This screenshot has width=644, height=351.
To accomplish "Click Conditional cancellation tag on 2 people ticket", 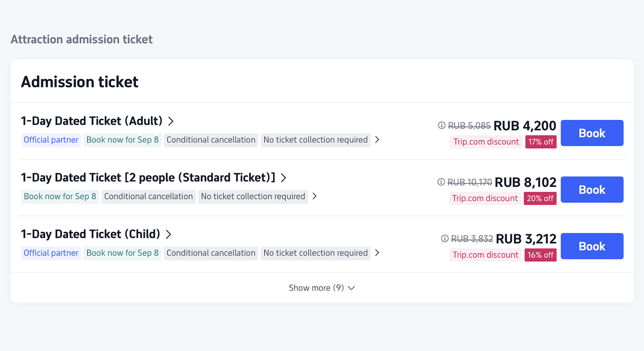I will pyautogui.click(x=148, y=196).
